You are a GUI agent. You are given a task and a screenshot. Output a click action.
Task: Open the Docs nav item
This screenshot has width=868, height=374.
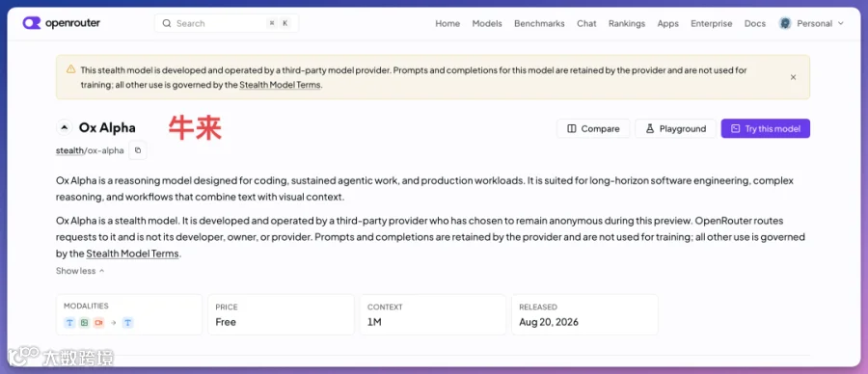(x=754, y=23)
